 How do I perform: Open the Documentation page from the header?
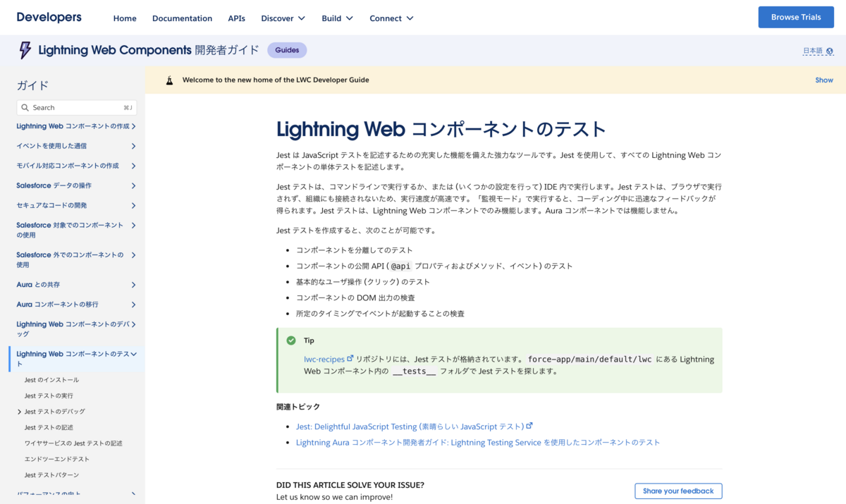click(182, 18)
